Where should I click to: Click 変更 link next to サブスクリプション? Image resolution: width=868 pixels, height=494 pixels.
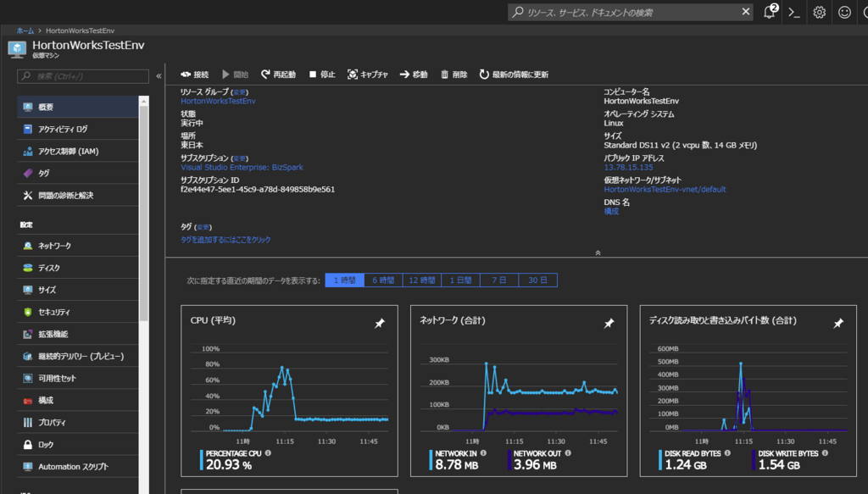(x=239, y=158)
